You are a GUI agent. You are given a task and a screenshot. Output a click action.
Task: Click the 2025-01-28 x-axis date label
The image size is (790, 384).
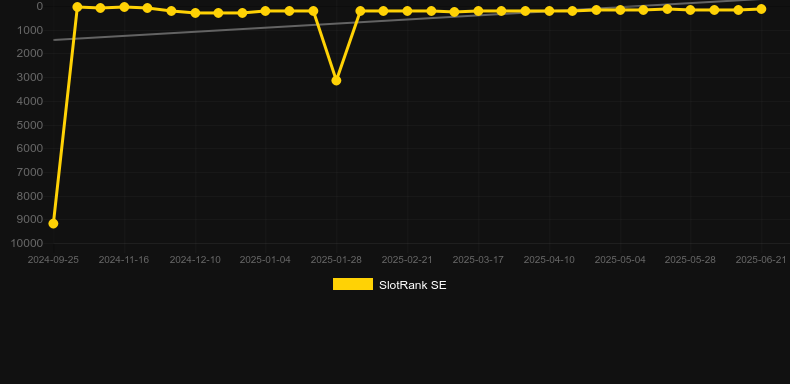336,260
